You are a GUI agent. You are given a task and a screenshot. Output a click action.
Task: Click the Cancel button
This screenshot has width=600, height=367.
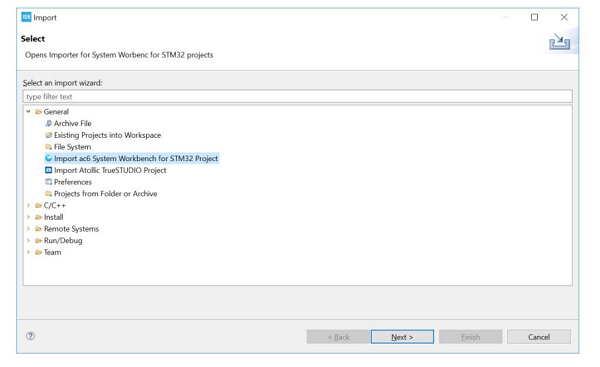point(539,337)
